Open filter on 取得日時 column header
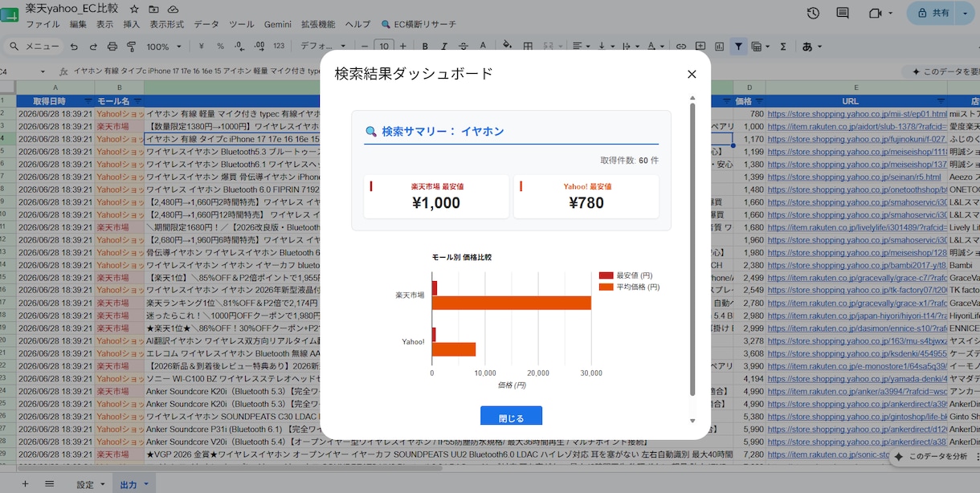The width and height of the screenshot is (980, 493). point(88,101)
